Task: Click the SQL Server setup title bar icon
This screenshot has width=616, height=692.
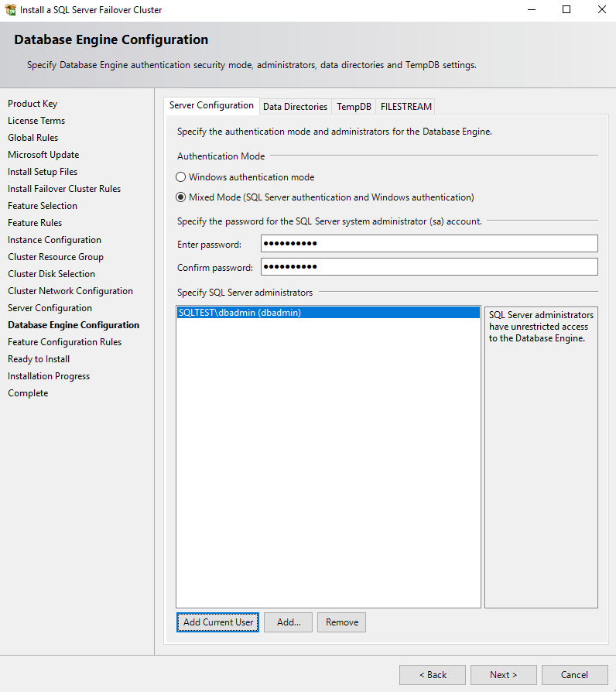Action: tap(10, 10)
